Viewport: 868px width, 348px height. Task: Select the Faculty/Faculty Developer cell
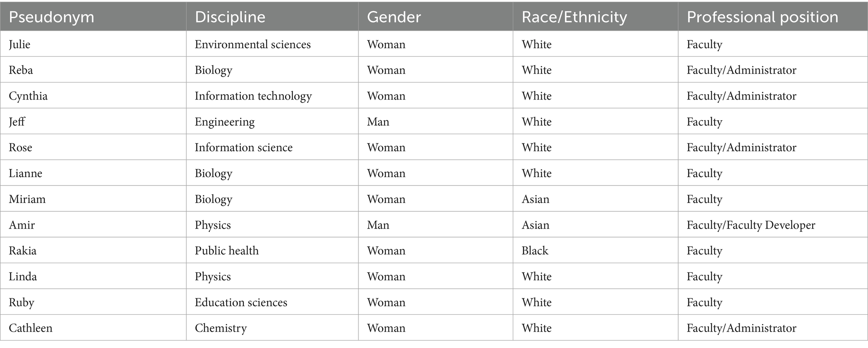(773, 225)
